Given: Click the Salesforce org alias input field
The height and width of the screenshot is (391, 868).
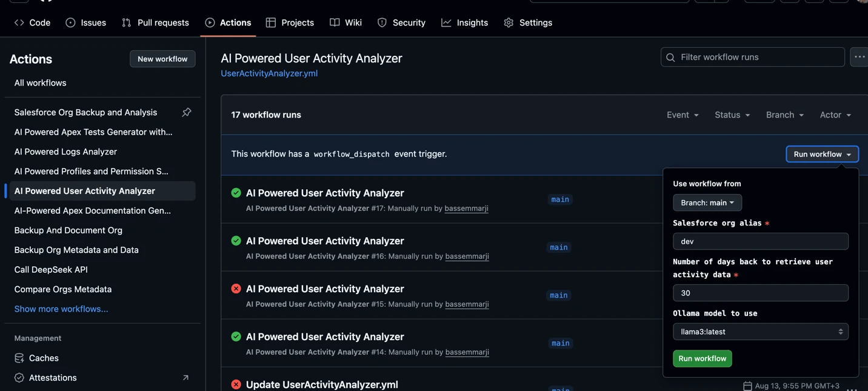Looking at the screenshot, I should click(760, 241).
